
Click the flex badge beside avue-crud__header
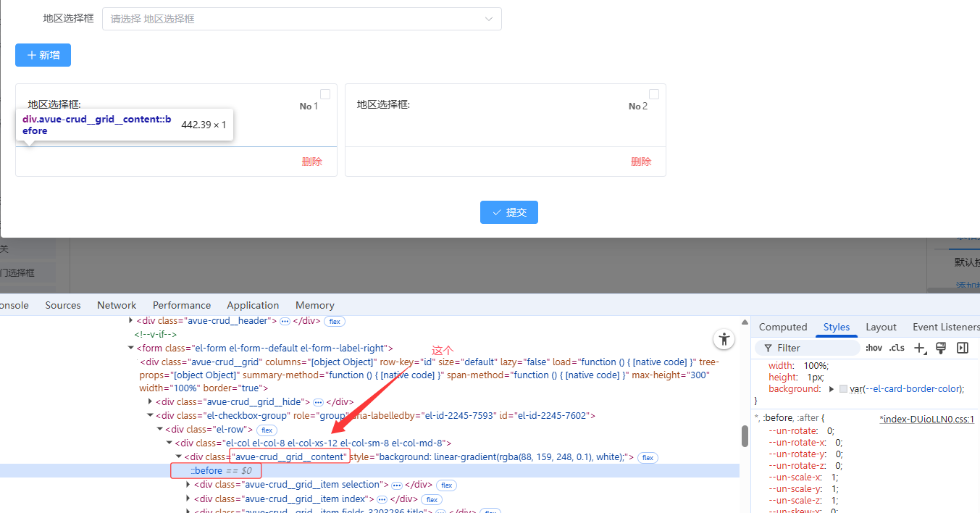pyautogui.click(x=333, y=321)
